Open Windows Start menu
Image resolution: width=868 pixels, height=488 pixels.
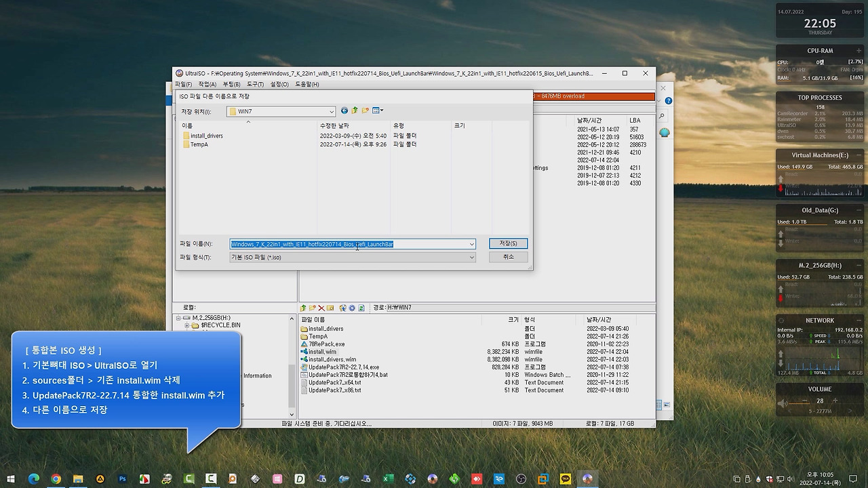coord(11,479)
